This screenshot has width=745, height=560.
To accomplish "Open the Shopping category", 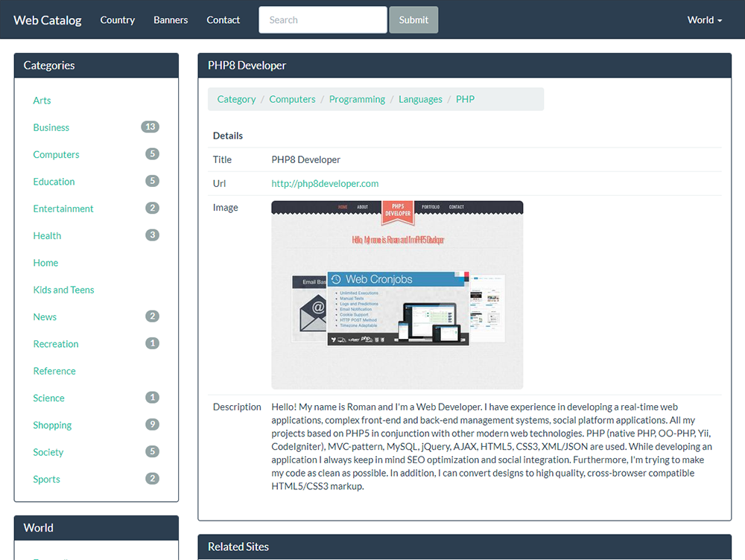I will click(x=52, y=424).
